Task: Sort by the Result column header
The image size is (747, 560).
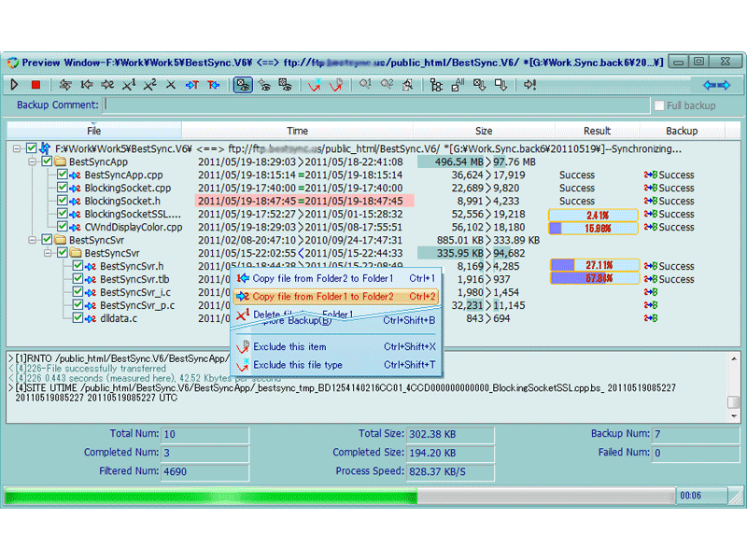Action: [597, 131]
